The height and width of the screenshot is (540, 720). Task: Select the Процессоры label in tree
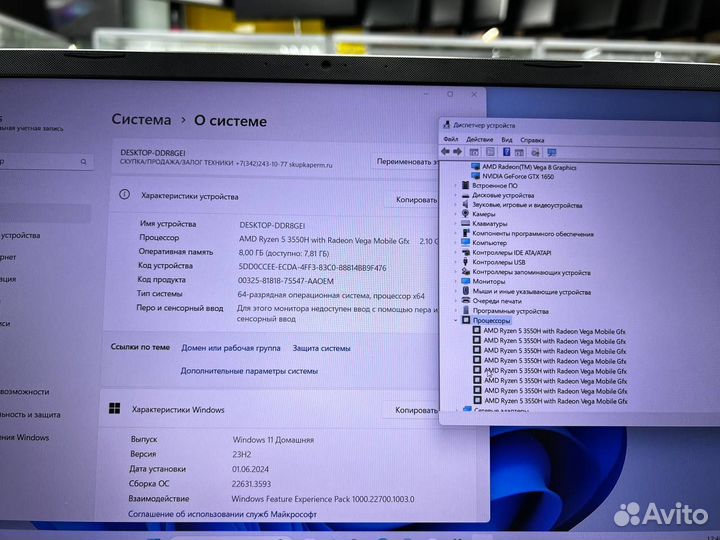pos(491,321)
